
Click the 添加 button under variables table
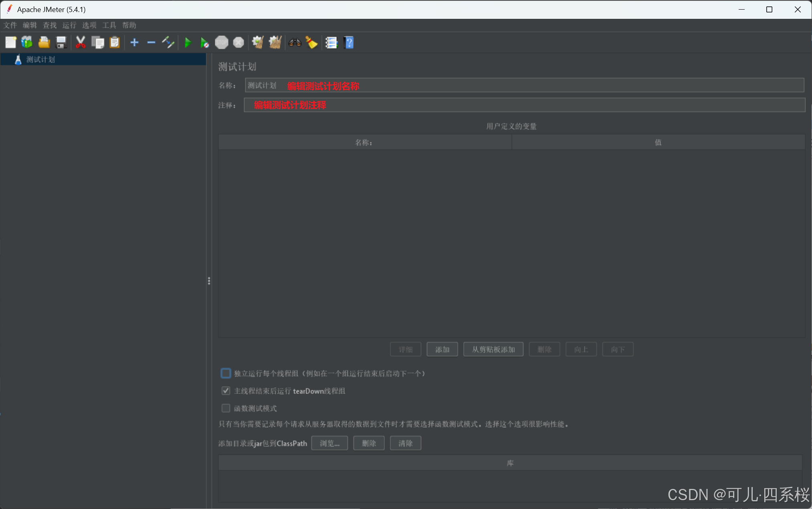point(442,349)
